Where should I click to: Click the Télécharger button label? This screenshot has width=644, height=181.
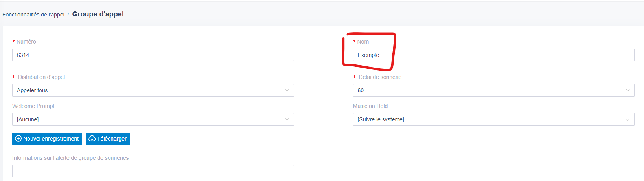tap(112, 139)
